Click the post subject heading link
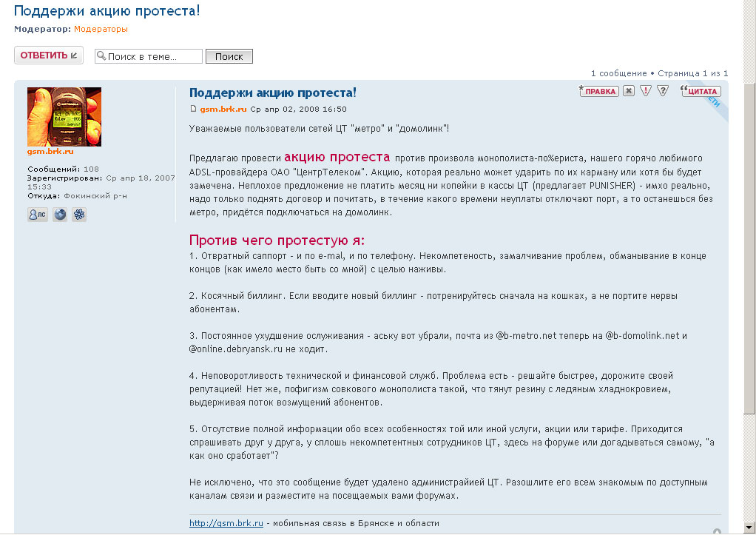 point(273,92)
